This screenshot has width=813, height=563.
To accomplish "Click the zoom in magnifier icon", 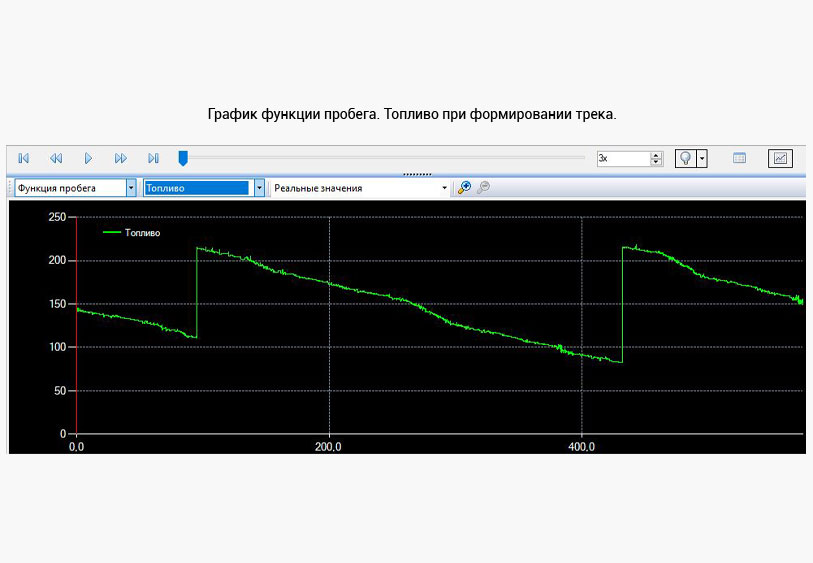I will 464,188.
